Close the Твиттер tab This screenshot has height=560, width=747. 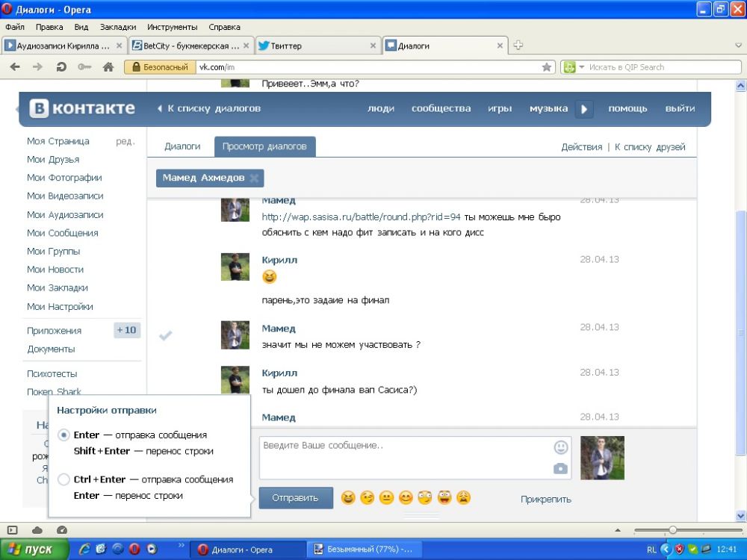coord(373,46)
